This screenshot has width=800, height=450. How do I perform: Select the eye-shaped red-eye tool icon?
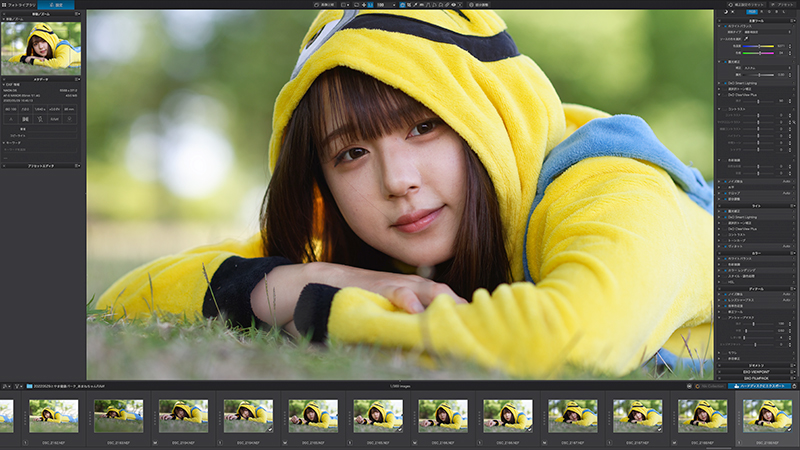pos(453,5)
